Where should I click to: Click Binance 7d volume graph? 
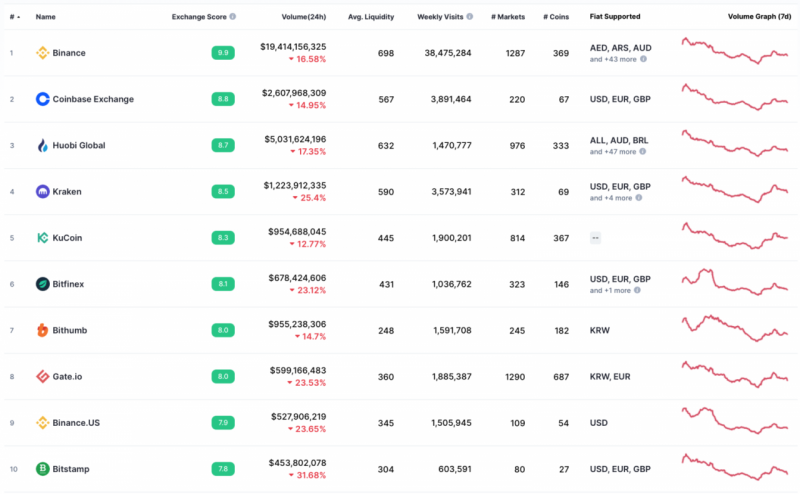click(x=735, y=50)
